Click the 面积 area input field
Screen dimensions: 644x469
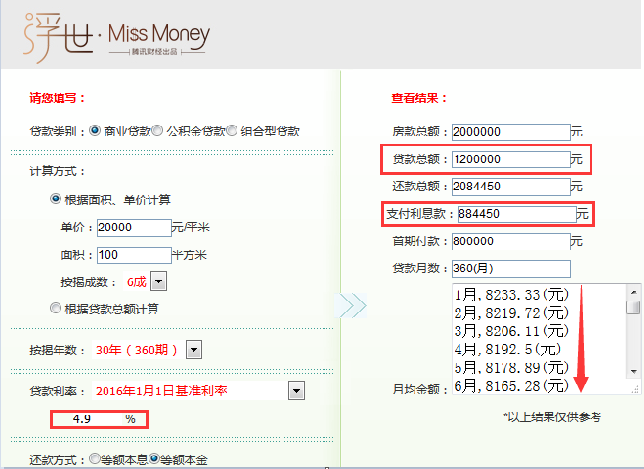(134, 254)
